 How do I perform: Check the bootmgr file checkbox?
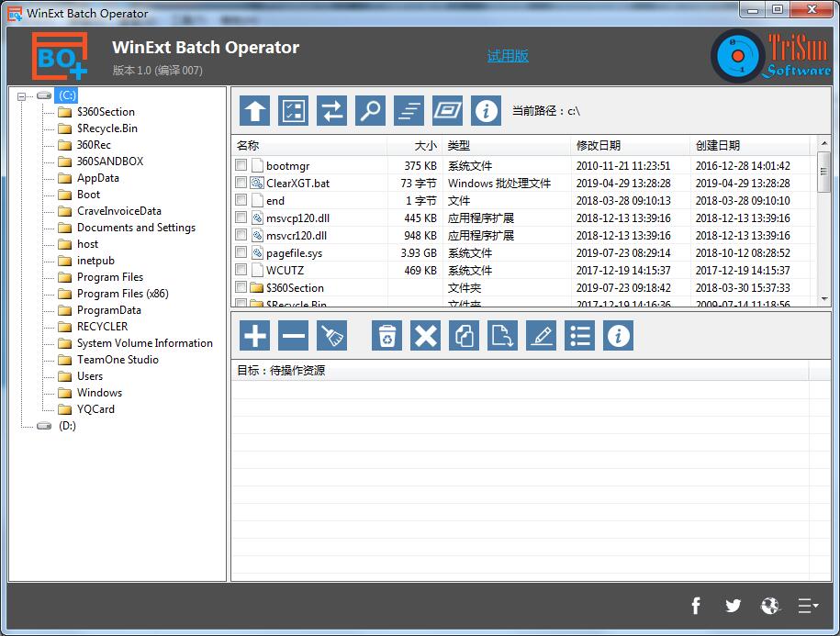pyautogui.click(x=241, y=166)
